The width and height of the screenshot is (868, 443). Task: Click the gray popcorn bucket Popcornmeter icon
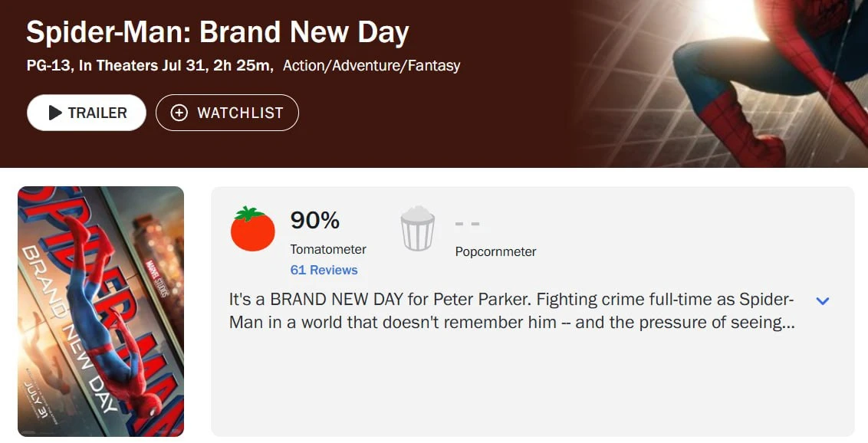pyautogui.click(x=417, y=228)
